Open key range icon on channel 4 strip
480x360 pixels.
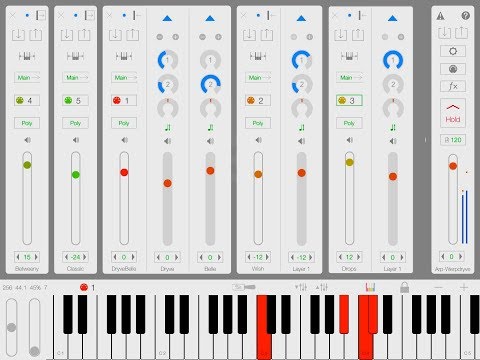27,56
